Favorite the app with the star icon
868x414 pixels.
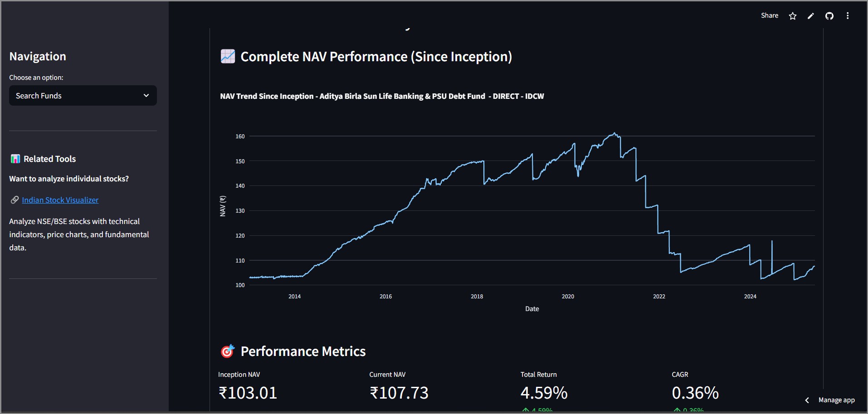click(x=792, y=15)
